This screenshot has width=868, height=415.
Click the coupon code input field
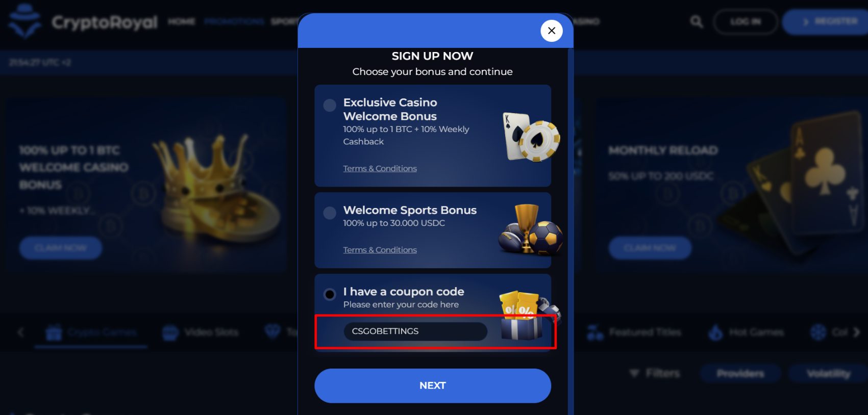tap(415, 331)
